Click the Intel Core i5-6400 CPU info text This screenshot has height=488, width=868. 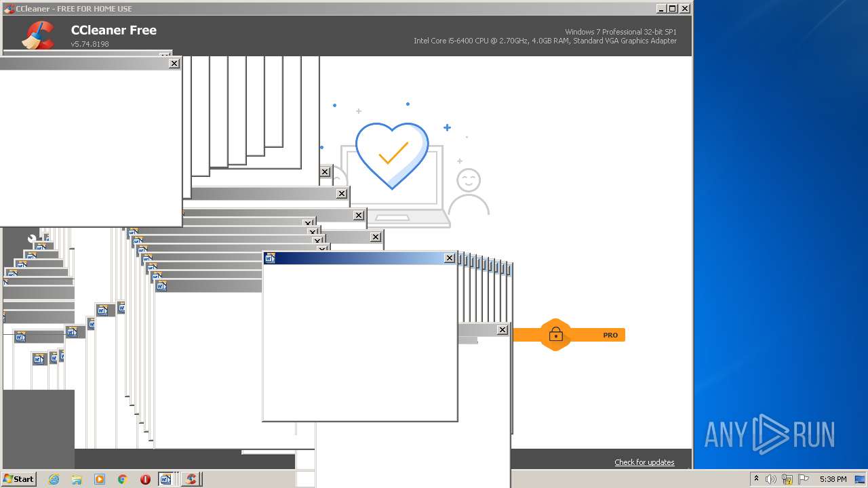pyautogui.click(x=545, y=41)
